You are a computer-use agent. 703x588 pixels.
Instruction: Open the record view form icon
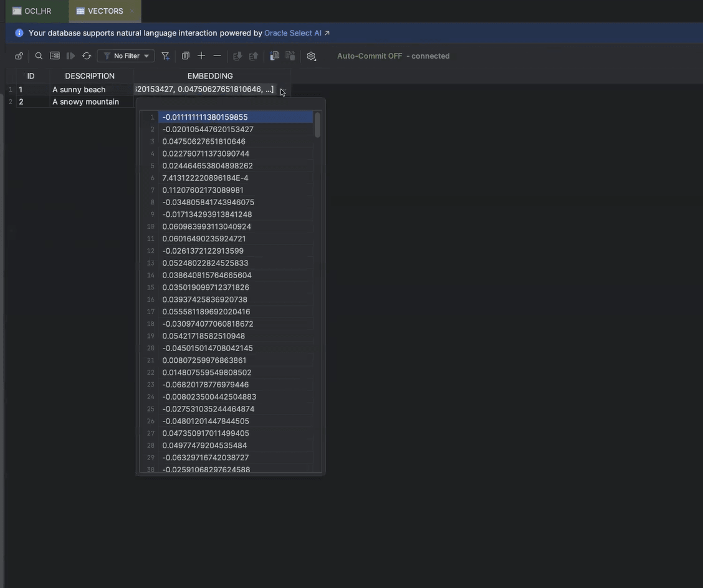tap(55, 56)
